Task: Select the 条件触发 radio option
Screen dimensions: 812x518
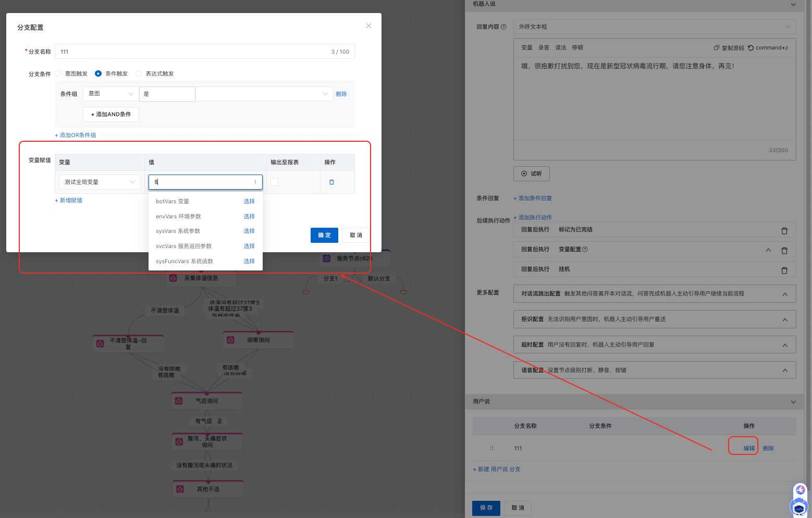Action: pos(98,74)
